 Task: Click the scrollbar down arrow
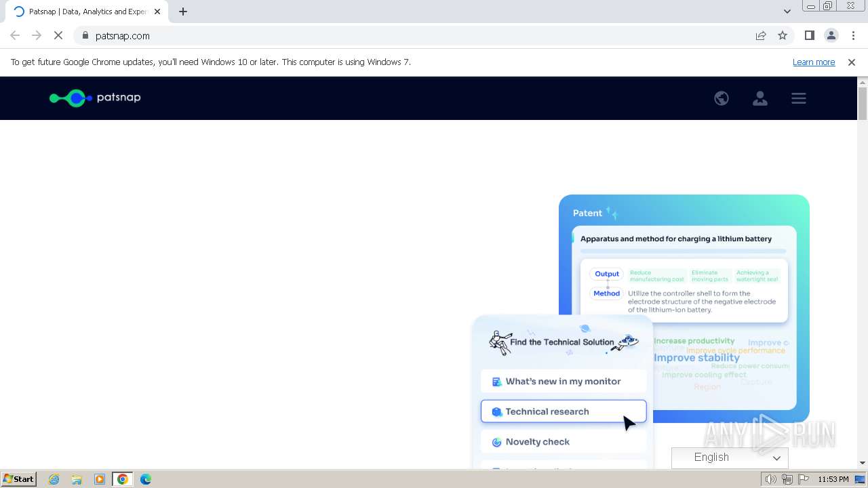coord(863,463)
